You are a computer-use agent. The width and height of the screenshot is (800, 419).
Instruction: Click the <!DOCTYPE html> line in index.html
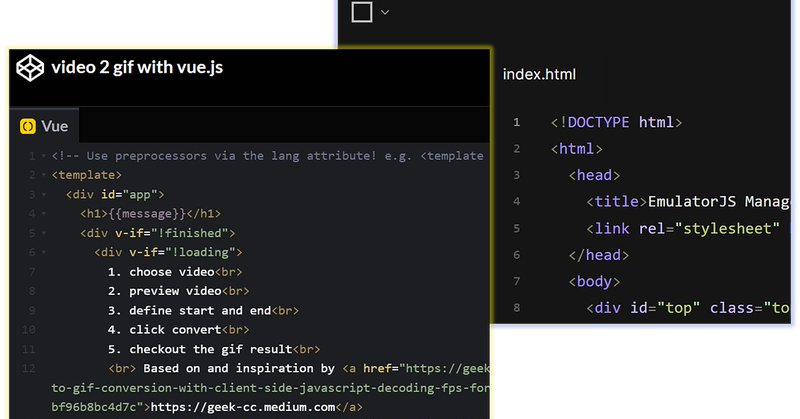[x=616, y=122]
